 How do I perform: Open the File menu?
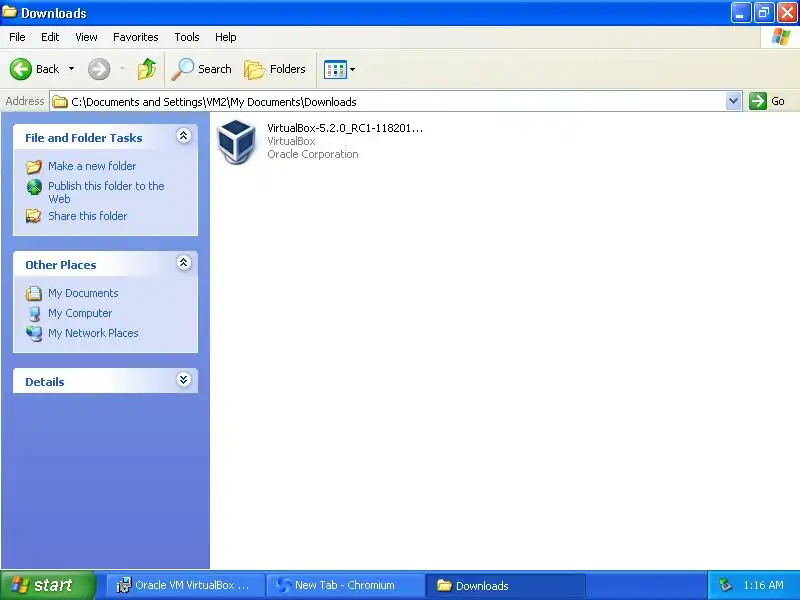[17, 37]
